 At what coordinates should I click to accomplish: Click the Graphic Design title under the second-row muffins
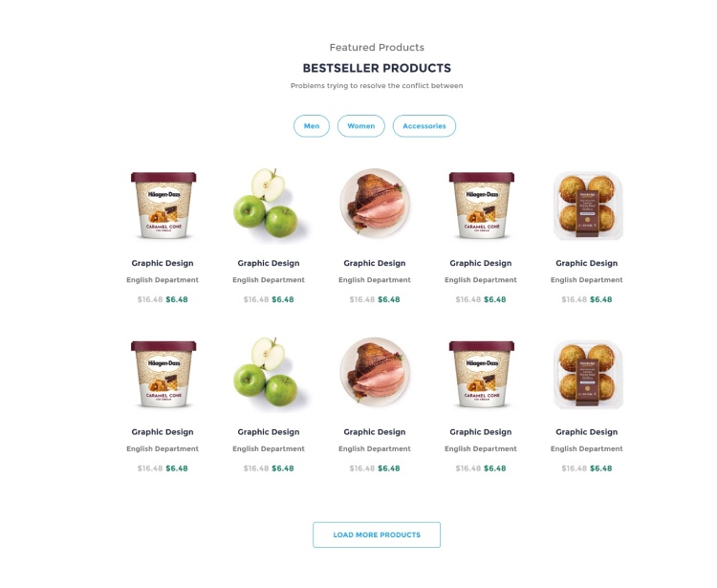pos(587,431)
